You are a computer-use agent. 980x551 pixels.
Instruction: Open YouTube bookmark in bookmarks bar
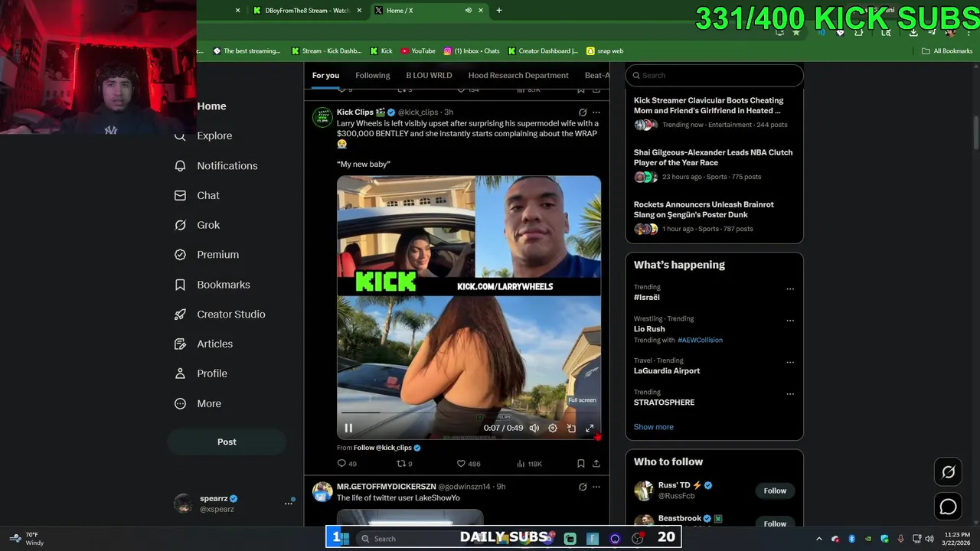pyautogui.click(x=418, y=51)
